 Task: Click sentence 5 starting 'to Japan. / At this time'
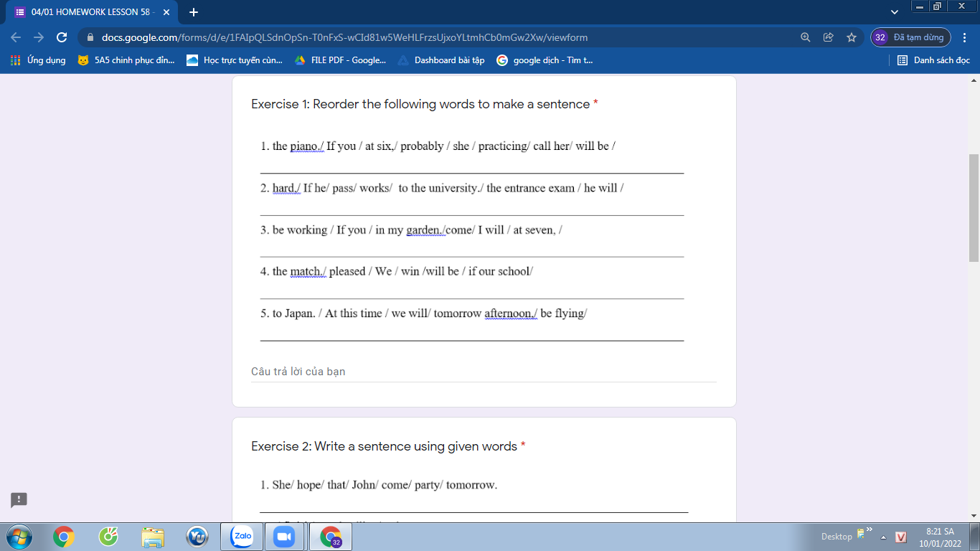(x=424, y=314)
